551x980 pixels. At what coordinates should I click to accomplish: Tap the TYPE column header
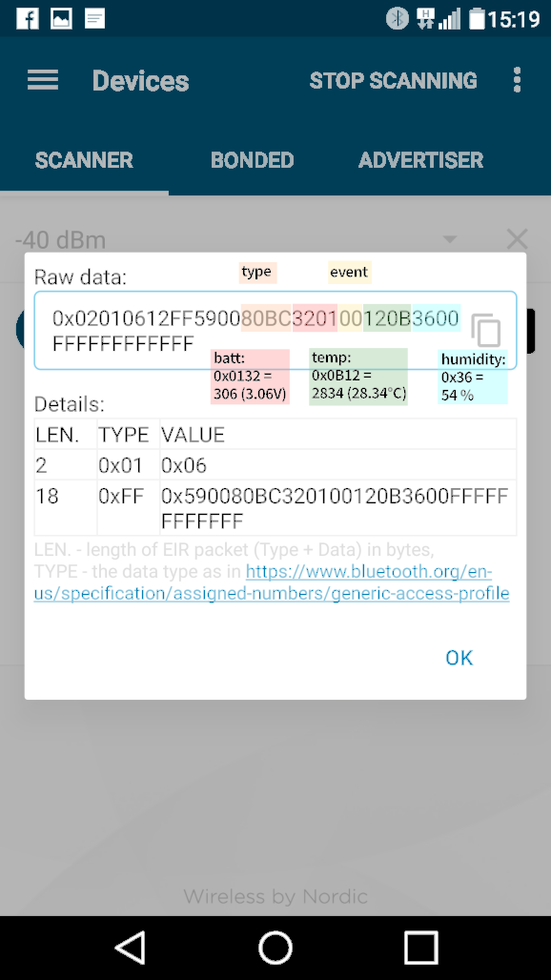coord(128,435)
